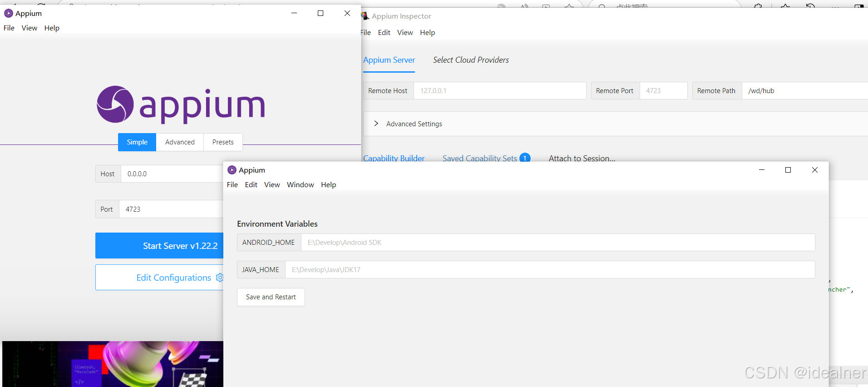Screen dimensions: 868x387
Task: Click the Remote Port input field
Action: coord(664,91)
